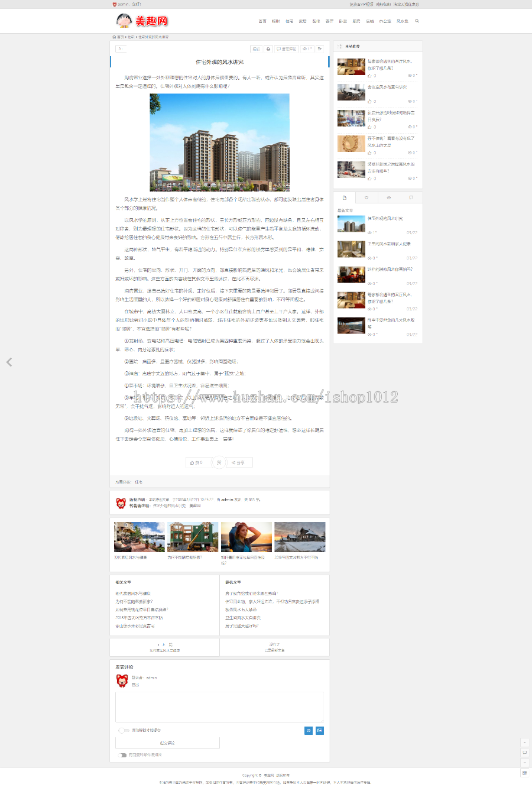532x791 pixels.
Task: Click the view count eye button in the article toolbar
Action: 307,49
